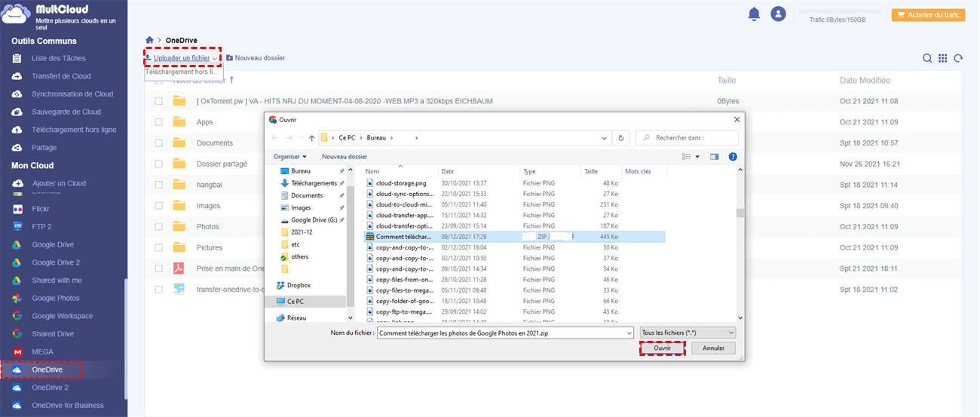Open Transfert de Cloud
The width and height of the screenshot is (980, 417).
coord(61,76)
